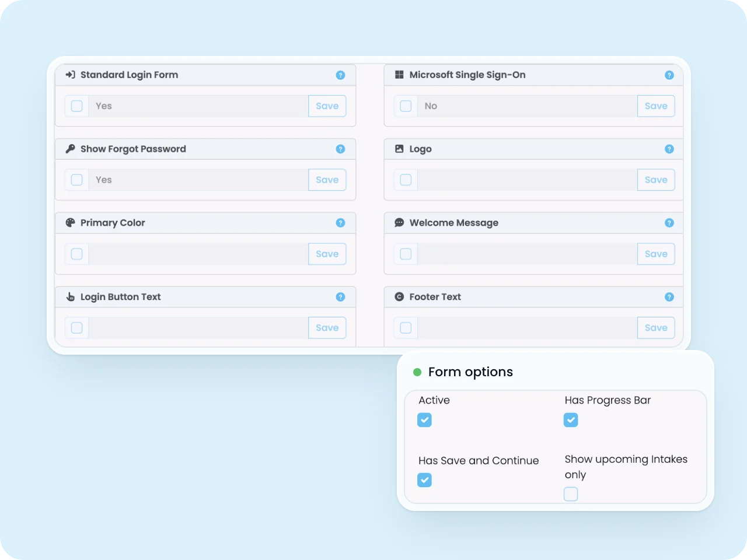
Task: Click the pointer icon beside Login Button Text
Action: click(71, 297)
